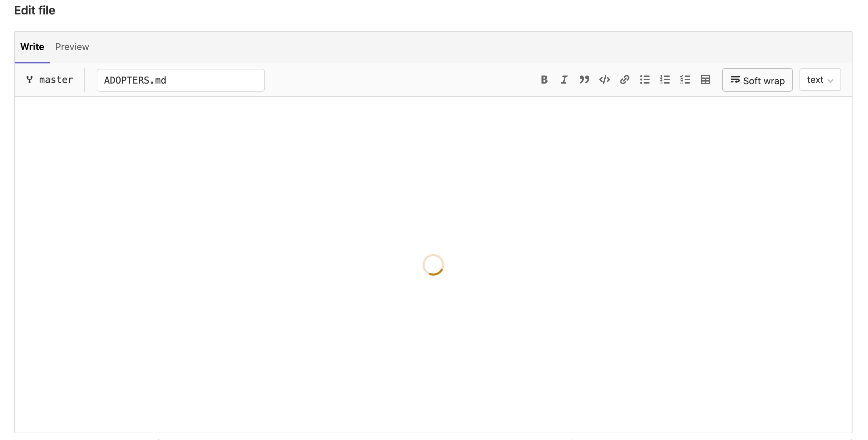This screenshot has width=868, height=440.
Task: Click the Blockquote formatting icon
Action: tap(584, 79)
